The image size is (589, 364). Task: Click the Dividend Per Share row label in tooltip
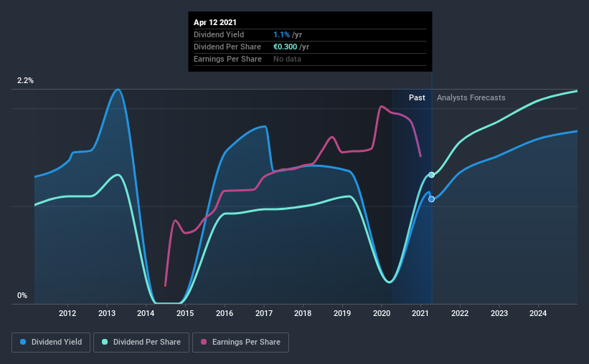227,47
